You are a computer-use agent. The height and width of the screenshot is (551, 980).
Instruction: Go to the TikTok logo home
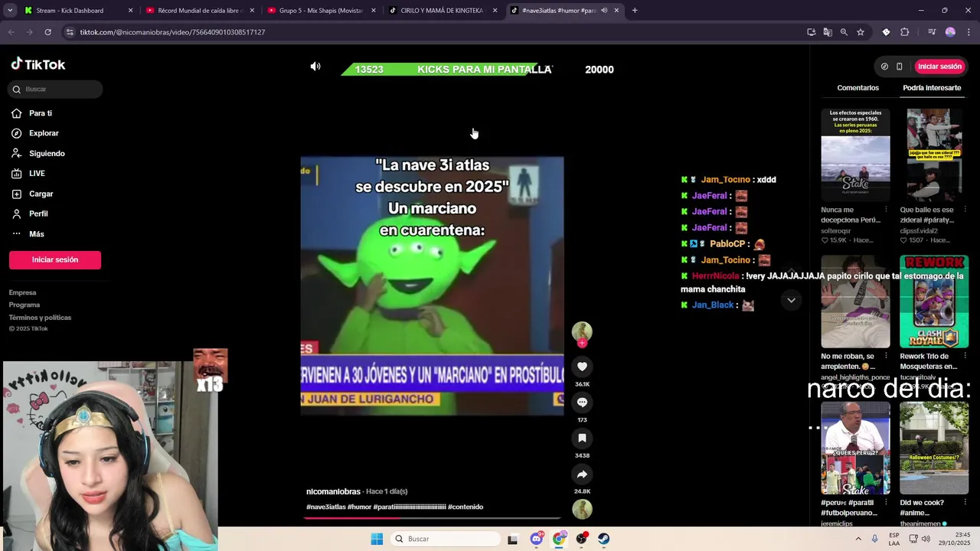pos(38,64)
